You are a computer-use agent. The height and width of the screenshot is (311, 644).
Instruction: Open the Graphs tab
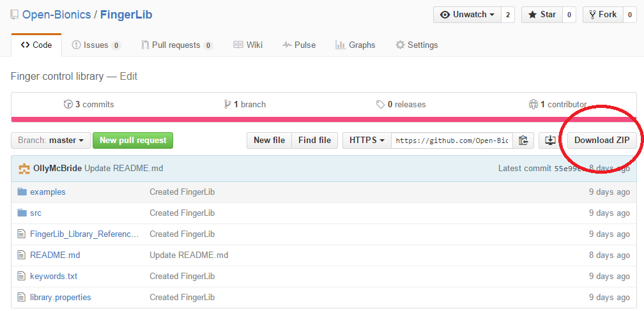tap(355, 45)
